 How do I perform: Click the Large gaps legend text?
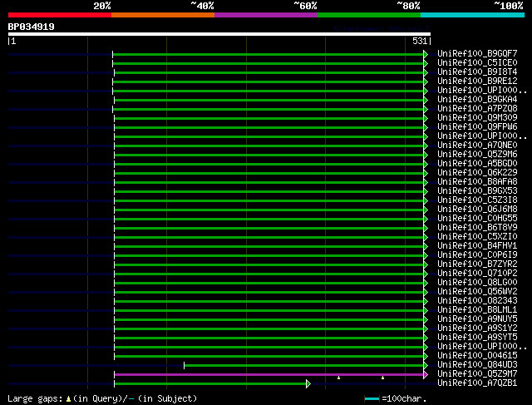[35, 399]
